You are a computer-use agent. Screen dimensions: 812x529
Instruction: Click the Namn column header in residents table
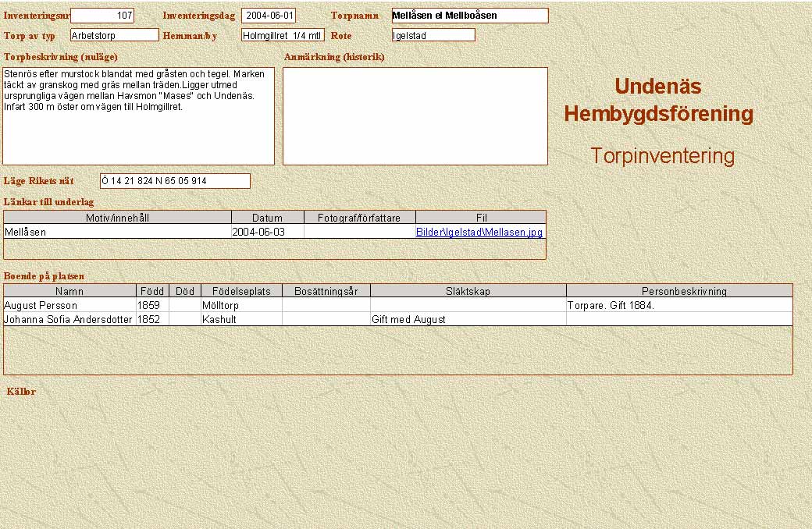coord(69,291)
